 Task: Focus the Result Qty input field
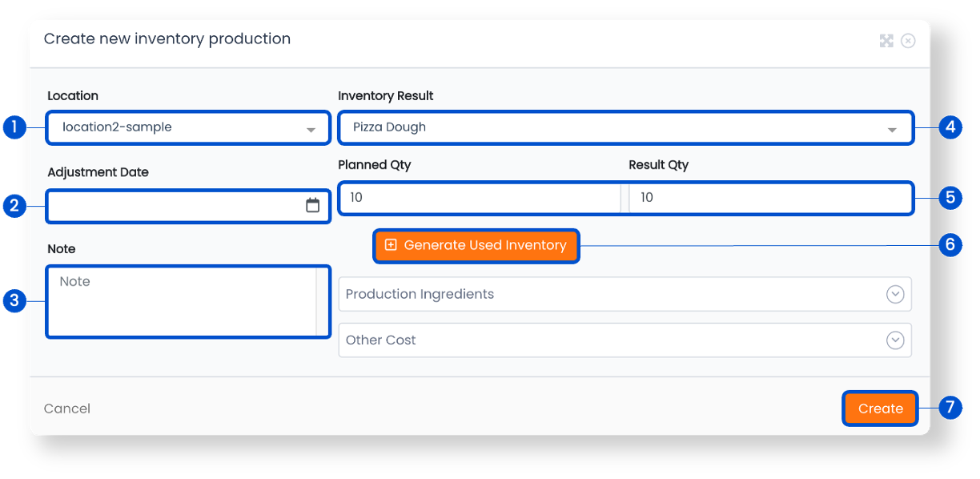769,198
